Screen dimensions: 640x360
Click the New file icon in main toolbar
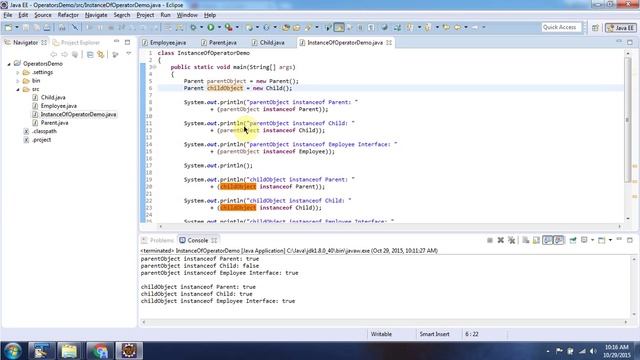[8, 27]
